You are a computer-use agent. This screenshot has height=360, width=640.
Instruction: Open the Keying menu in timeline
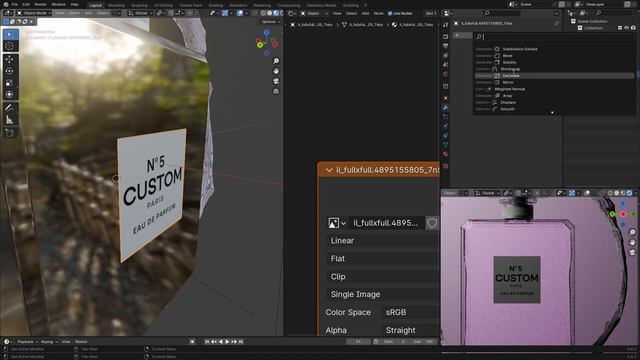pos(49,342)
